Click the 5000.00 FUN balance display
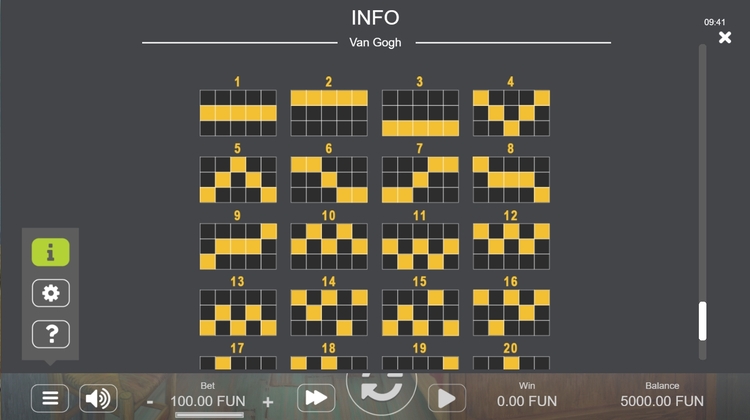750x420 pixels. (661, 401)
